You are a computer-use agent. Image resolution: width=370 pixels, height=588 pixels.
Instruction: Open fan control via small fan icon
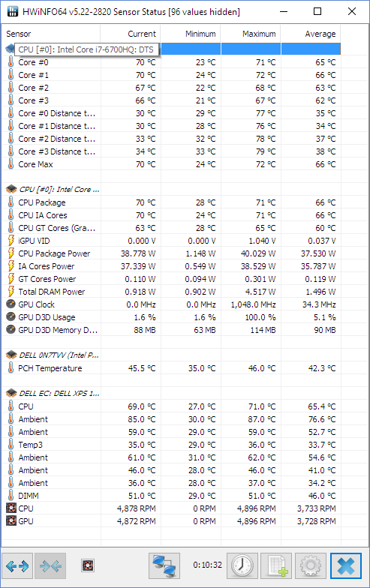pyautogui.click(x=88, y=565)
